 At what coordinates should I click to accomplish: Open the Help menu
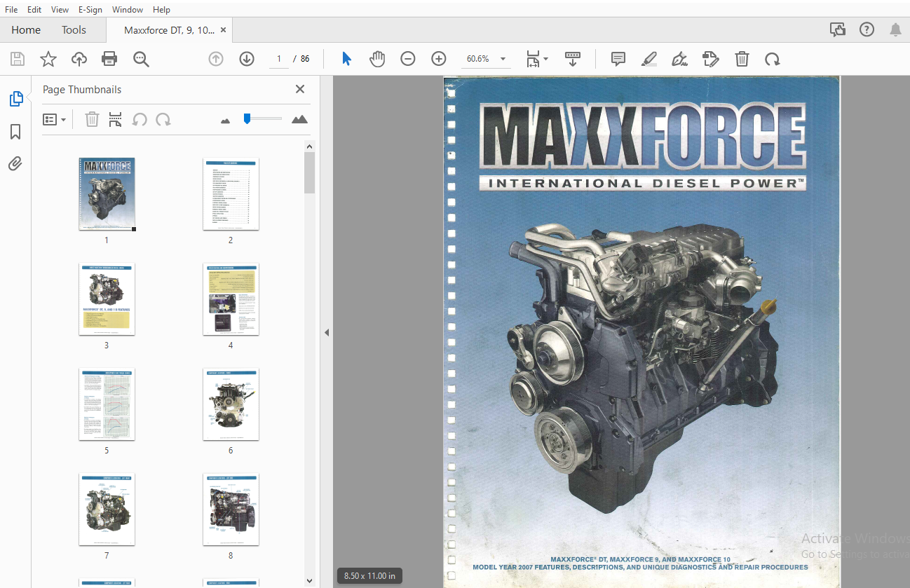[x=161, y=10]
